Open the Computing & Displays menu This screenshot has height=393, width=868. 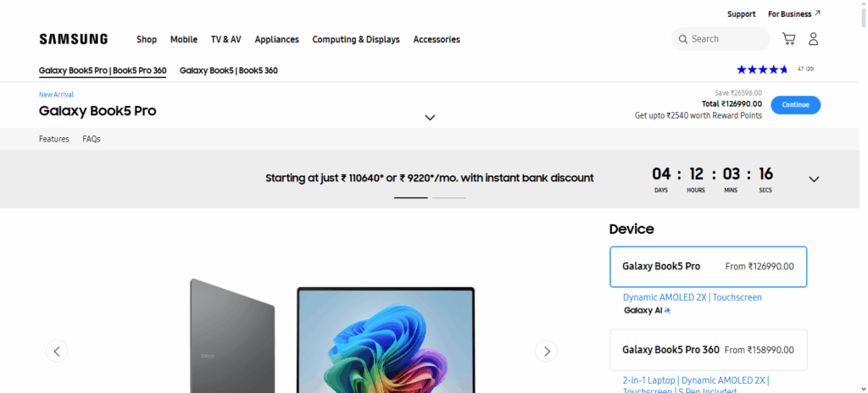click(356, 39)
